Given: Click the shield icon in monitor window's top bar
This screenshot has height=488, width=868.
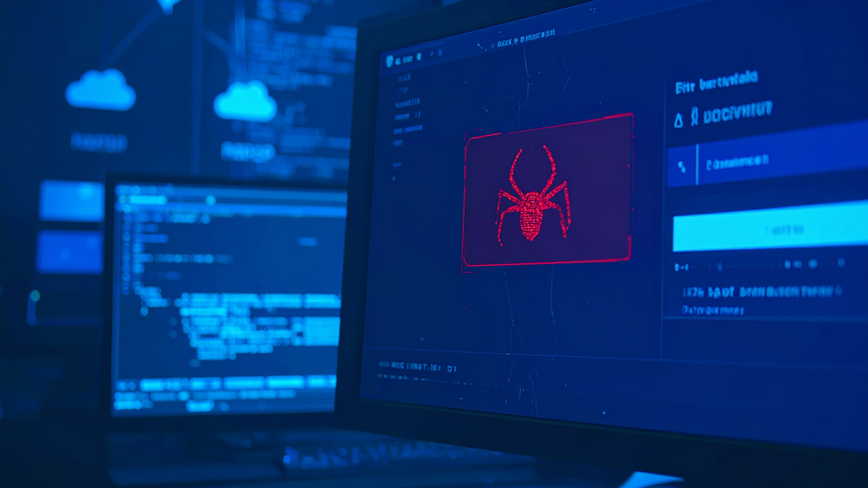Looking at the screenshot, I should pos(390,61).
